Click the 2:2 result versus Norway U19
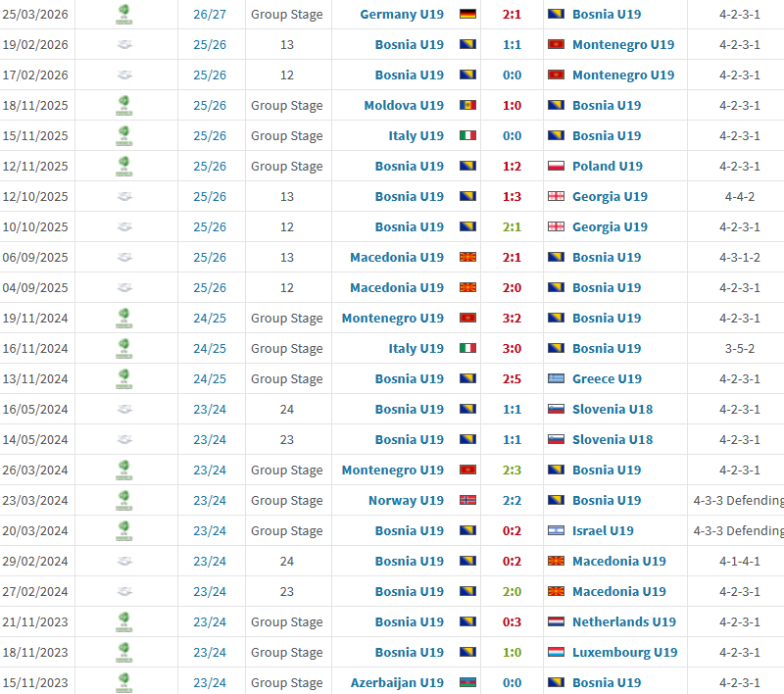The image size is (784, 694). [x=512, y=501]
